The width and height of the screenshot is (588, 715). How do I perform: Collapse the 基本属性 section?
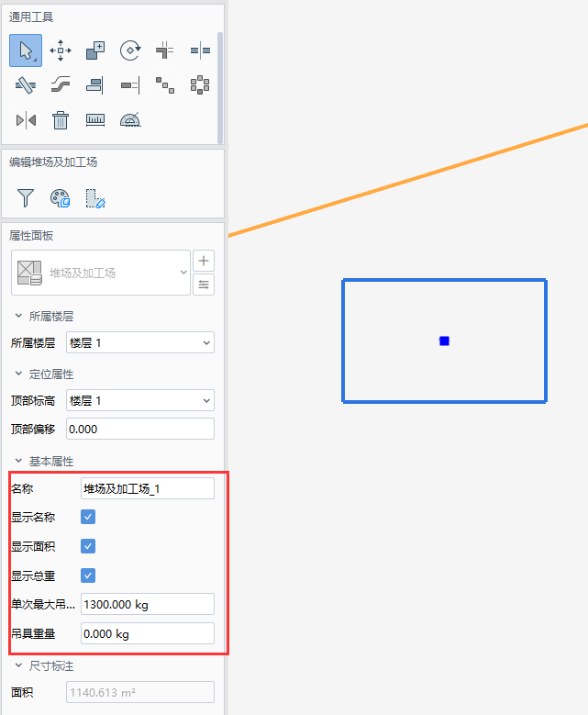[x=18, y=461]
